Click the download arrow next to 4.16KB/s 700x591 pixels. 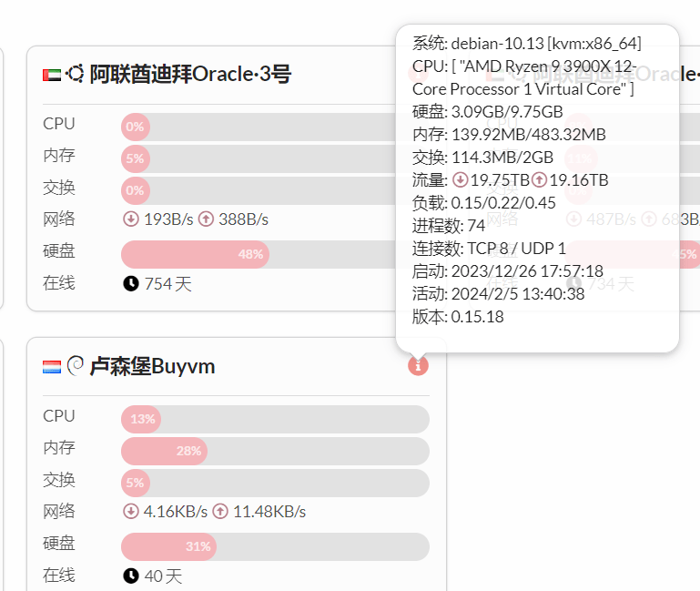click(130, 512)
